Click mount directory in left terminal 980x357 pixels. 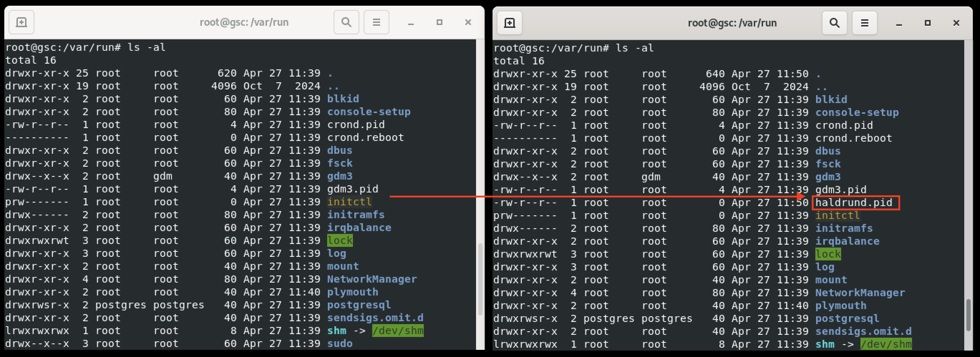tap(343, 266)
